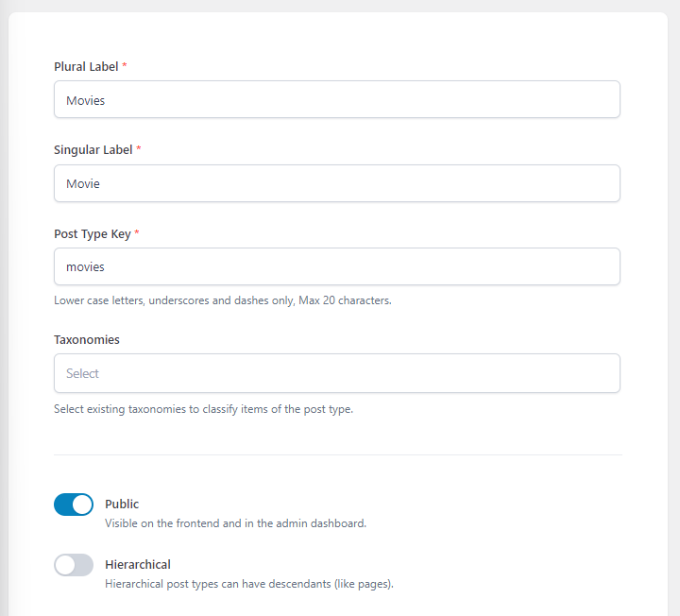Image resolution: width=680 pixels, height=616 pixels.
Task: Click the "Taxonomies" heading text
Action: [87, 339]
